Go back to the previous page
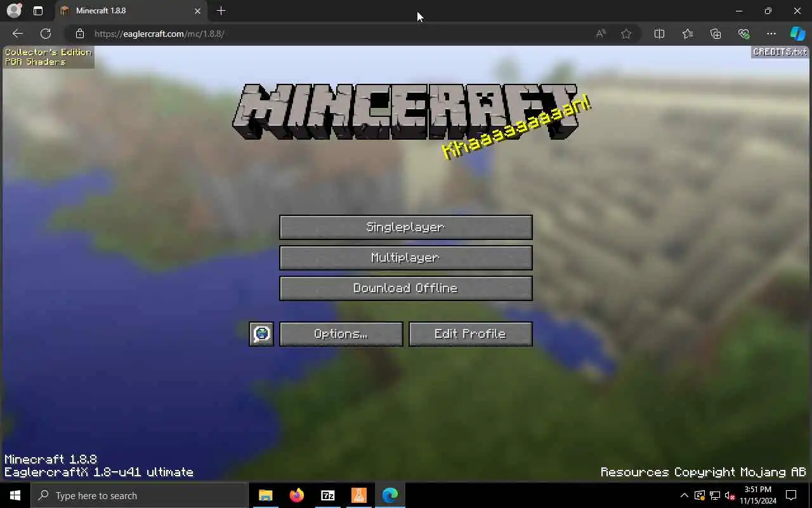The width and height of the screenshot is (812, 508). tap(18, 34)
